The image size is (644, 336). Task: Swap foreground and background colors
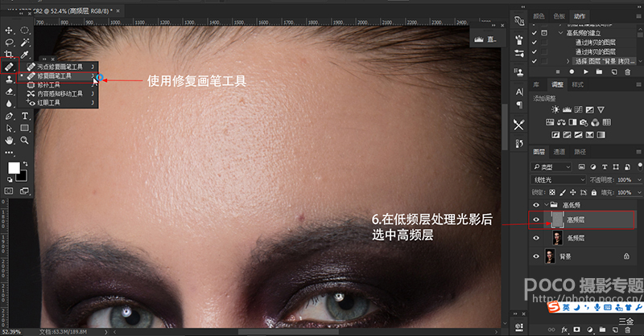pyautogui.click(x=26, y=164)
